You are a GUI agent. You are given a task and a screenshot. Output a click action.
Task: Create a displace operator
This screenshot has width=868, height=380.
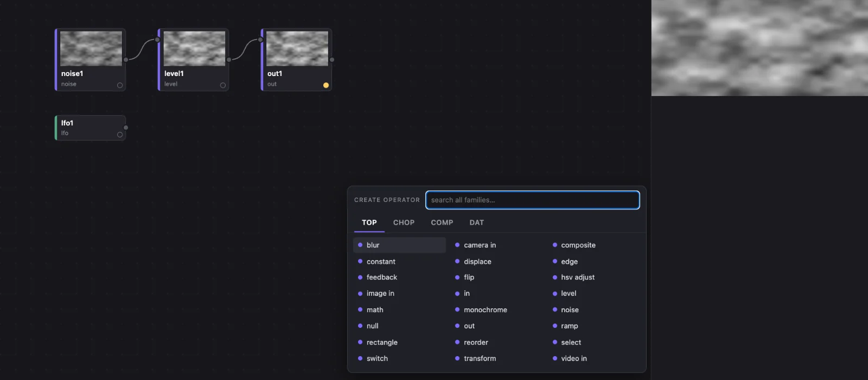tap(497, 261)
